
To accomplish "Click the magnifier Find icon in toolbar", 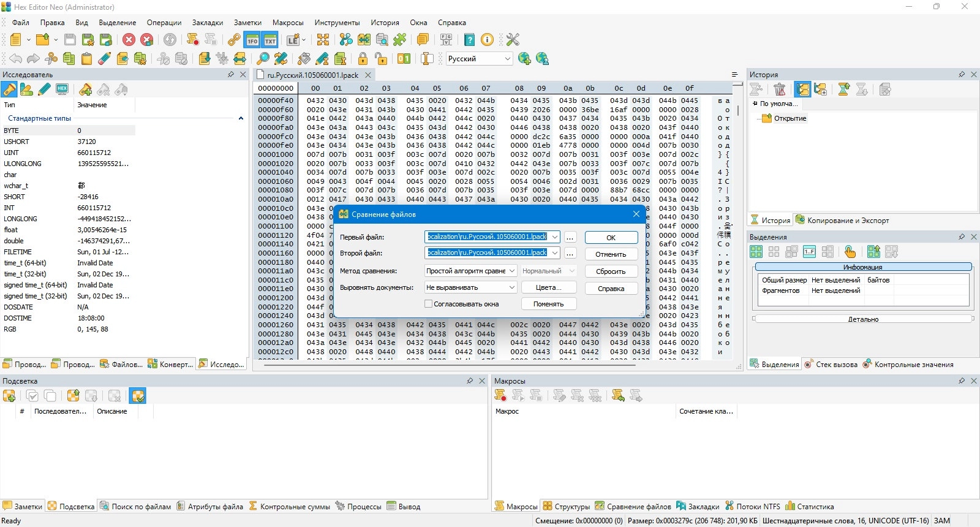I will click(x=263, y=59).
